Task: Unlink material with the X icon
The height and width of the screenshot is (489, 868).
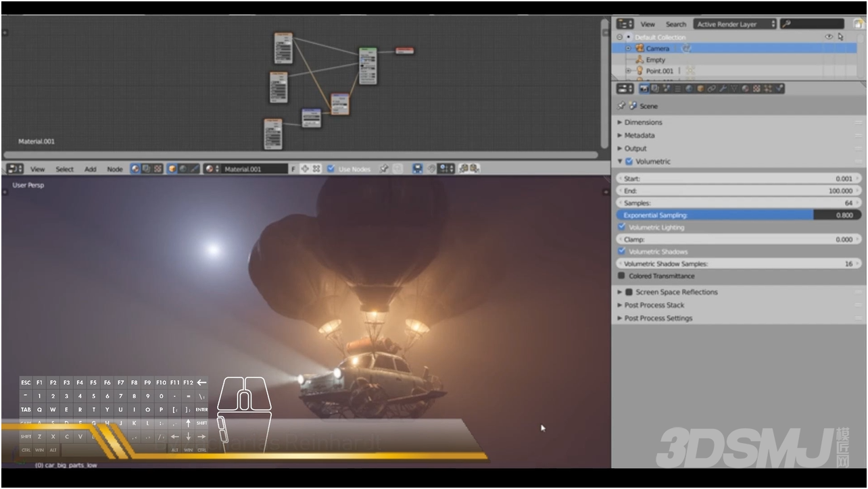Action: click(316, 169)
